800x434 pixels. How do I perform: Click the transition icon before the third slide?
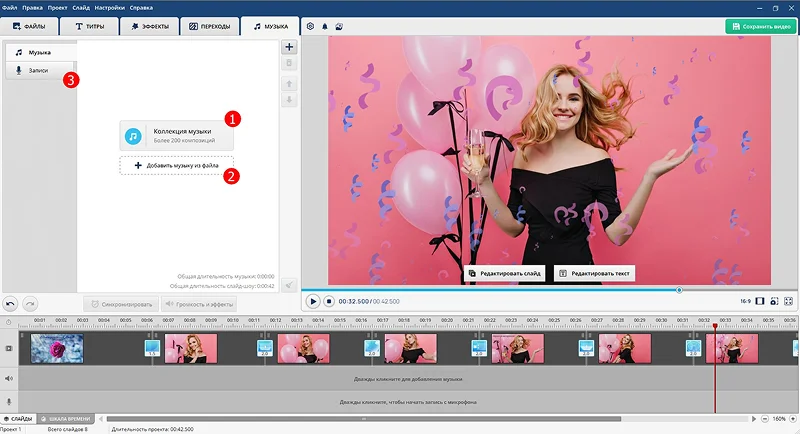[265, 348]
